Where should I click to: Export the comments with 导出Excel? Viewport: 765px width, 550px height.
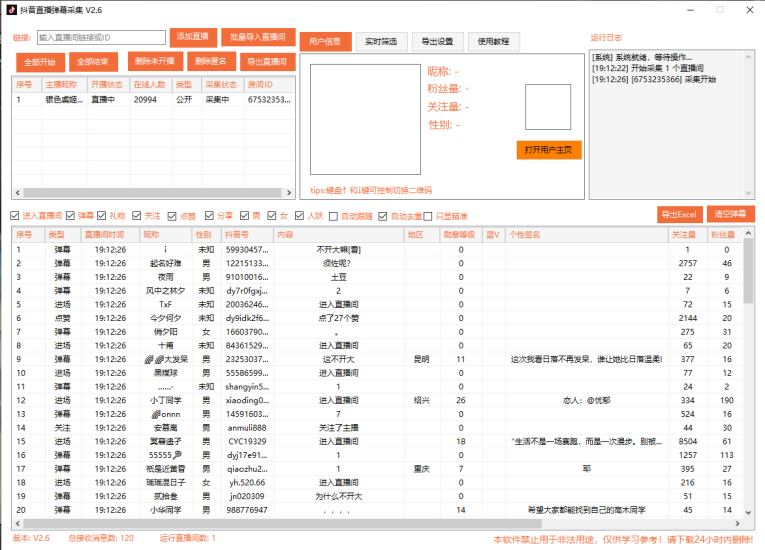[x=680, y=214]
